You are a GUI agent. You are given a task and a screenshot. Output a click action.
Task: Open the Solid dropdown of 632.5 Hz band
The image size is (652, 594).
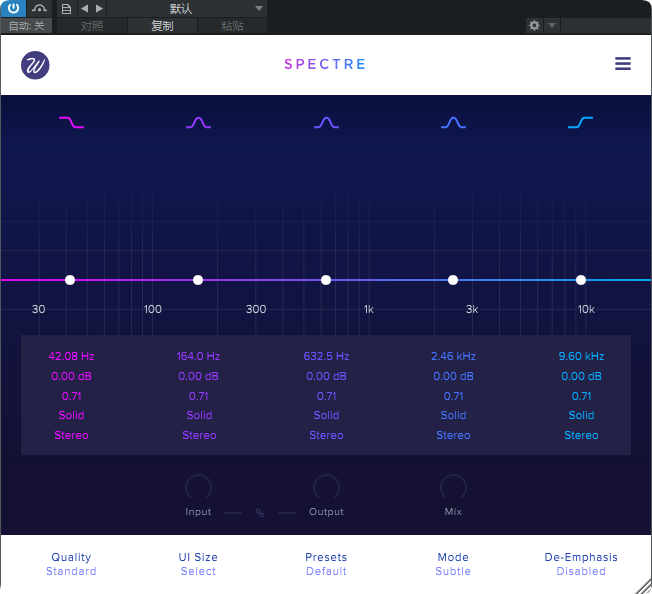(326, 415)
